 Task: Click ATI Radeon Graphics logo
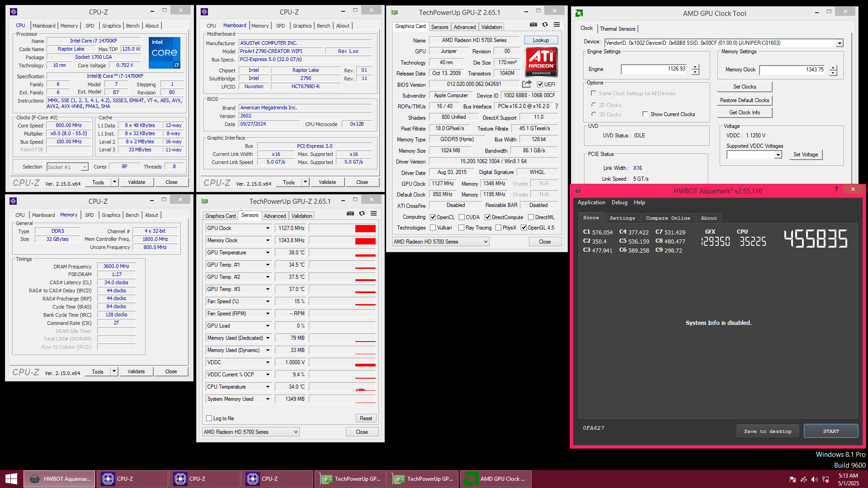(541, 62)
